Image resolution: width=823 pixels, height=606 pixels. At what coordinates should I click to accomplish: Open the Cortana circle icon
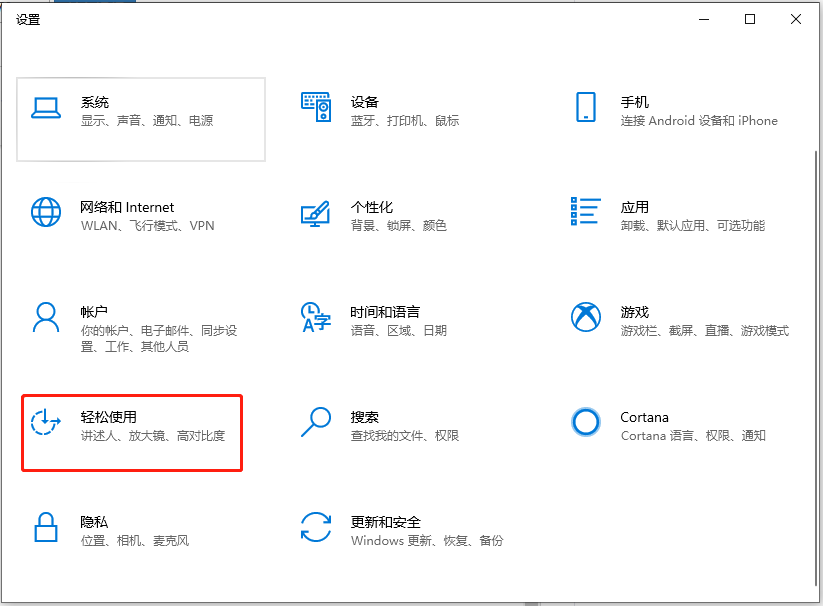coord(586,423)
